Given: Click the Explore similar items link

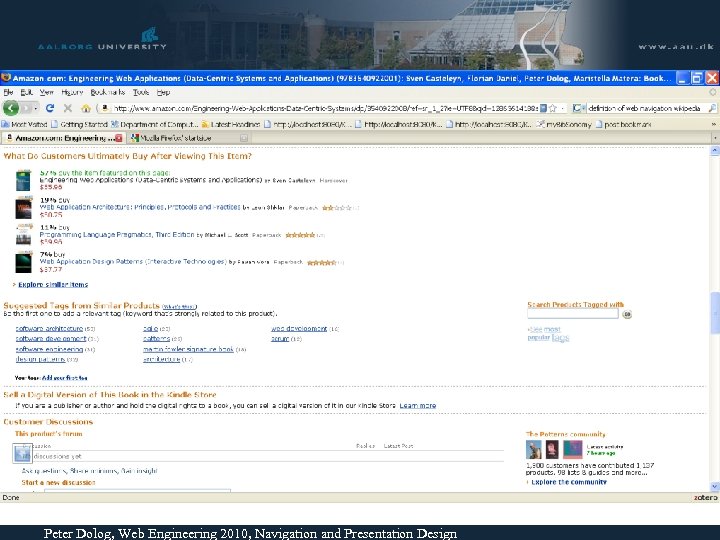Looking at the screenshot, I should point(53,285).
